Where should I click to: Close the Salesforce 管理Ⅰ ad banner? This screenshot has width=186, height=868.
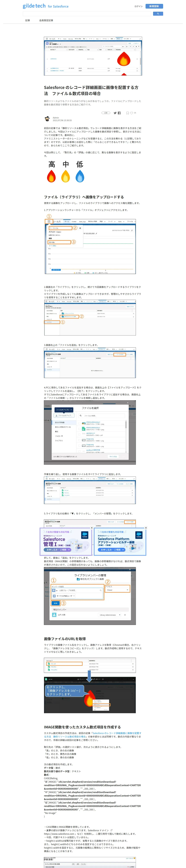click(92, 528)
